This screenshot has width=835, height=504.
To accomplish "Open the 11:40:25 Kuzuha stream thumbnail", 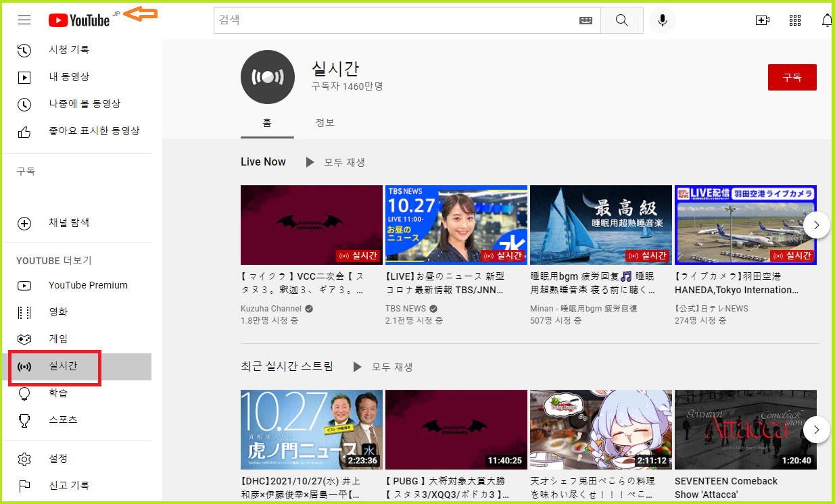I will (456, 430).
